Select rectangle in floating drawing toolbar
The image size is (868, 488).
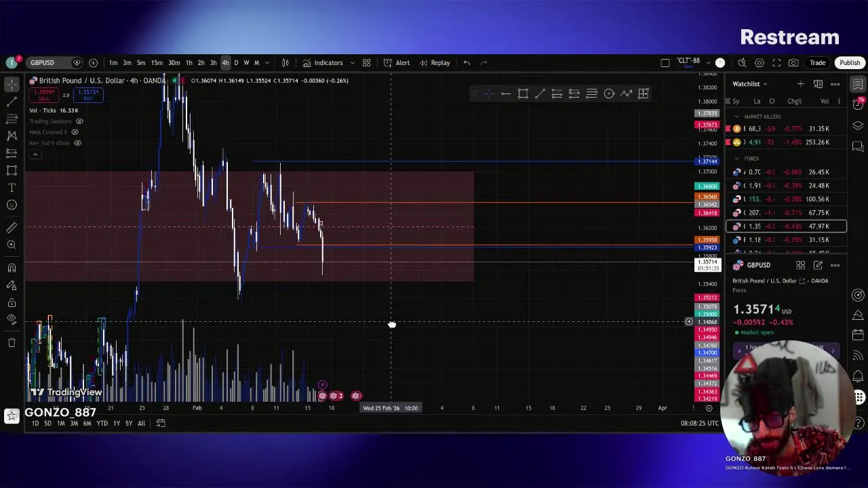(x=523, y=94)
